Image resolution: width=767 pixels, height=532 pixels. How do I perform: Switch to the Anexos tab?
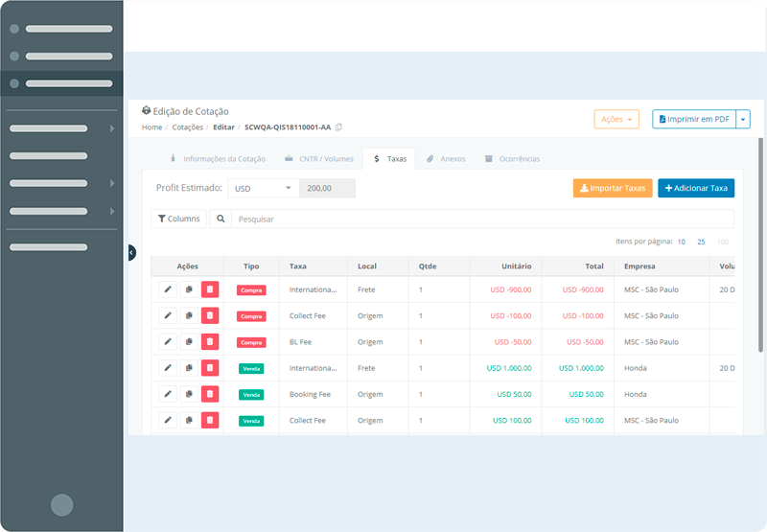click(x=446, y=159)
